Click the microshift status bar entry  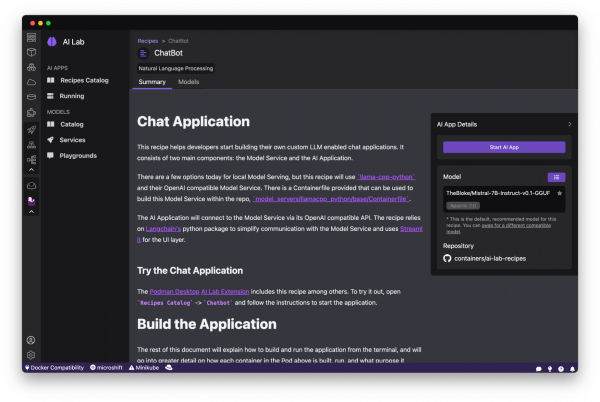click(106, 368)
